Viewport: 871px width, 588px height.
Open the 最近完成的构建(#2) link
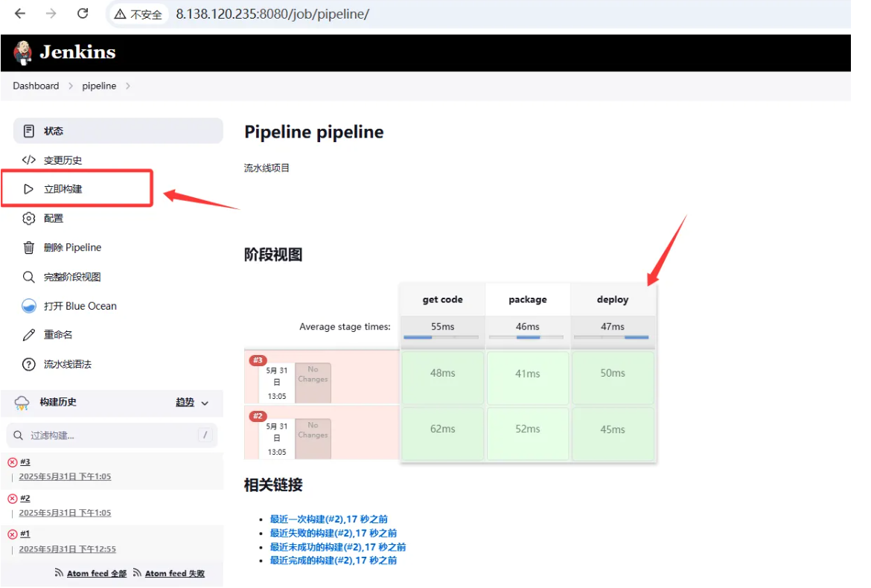(x=334, y=560)
